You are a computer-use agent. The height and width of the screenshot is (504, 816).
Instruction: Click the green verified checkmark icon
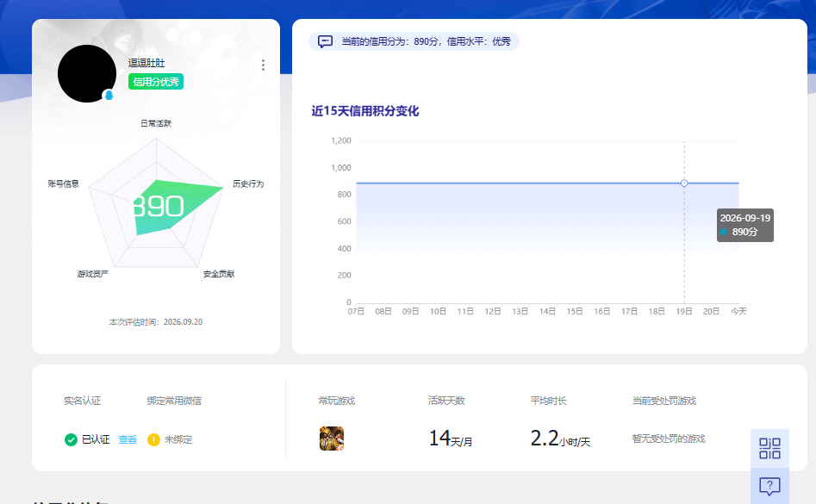tap(71, 440)
